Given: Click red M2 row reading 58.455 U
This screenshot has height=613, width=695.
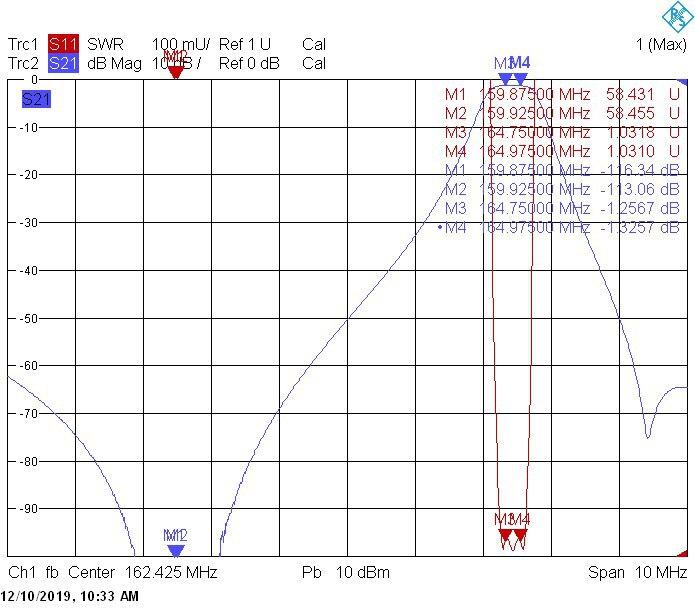Looking at the screenshot, I should point(562,113).
